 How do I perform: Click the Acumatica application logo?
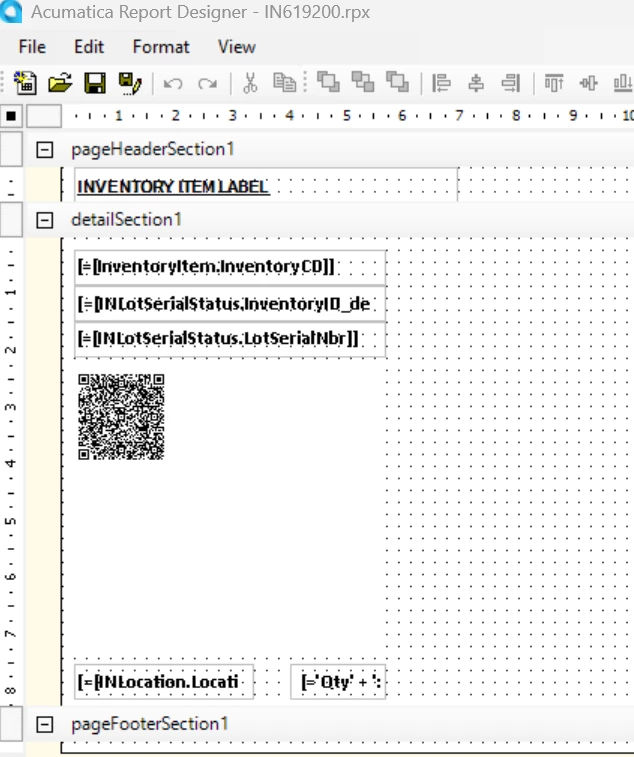pyautogui.click(x=11, y=11)
